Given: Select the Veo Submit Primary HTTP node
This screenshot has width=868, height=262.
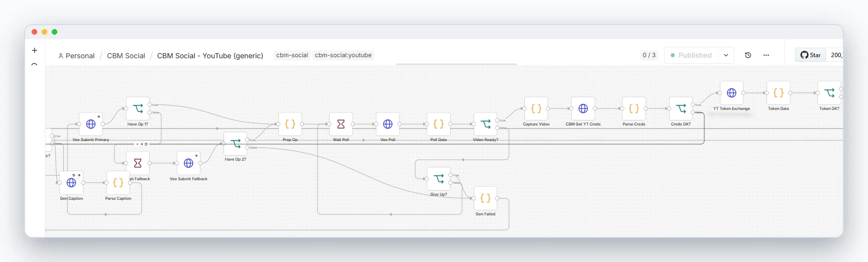Looking at the screenshot, I should (91, 124).
